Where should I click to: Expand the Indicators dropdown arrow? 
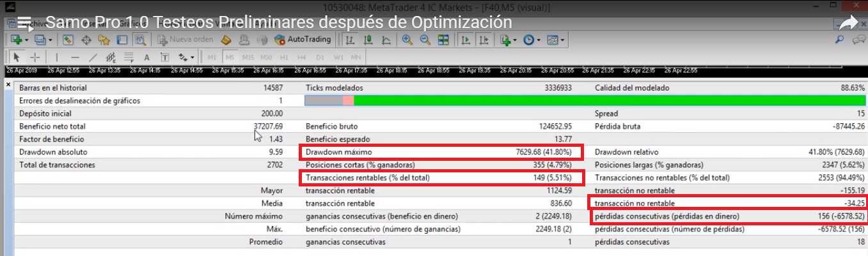click(x=515, y=40)
